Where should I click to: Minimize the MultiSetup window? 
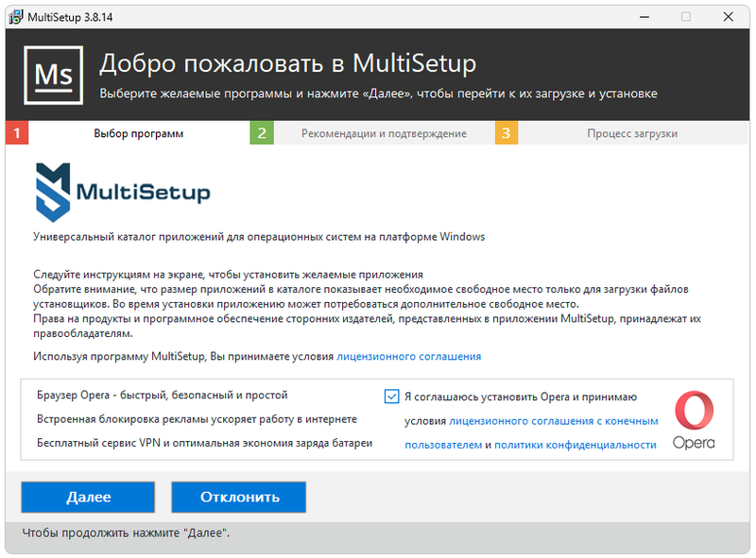(x=644, y=17)
